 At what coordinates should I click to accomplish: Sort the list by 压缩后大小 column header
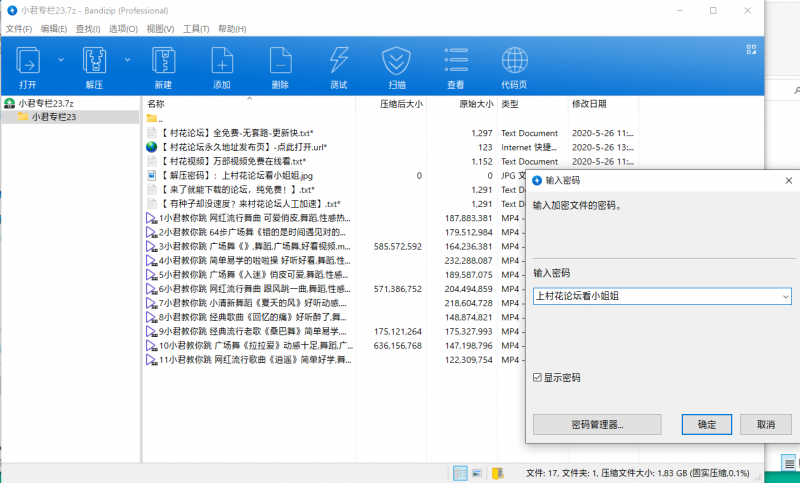tap(401, 104)
